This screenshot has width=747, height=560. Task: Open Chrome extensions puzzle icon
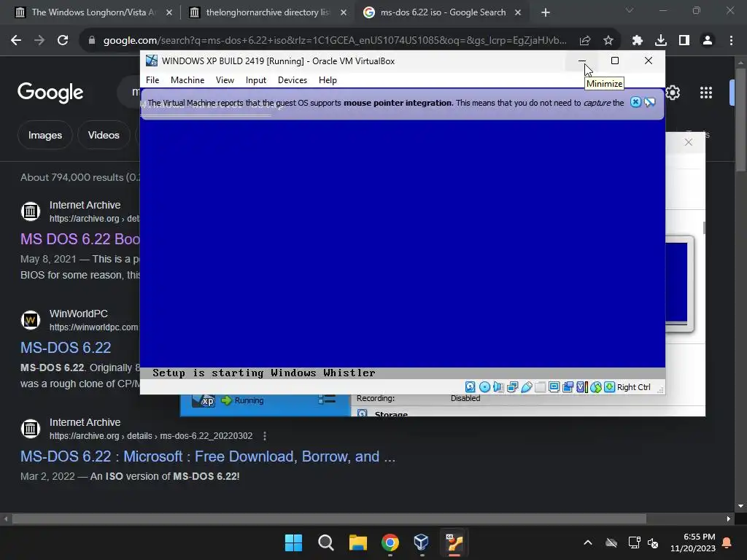coord(638,41)
